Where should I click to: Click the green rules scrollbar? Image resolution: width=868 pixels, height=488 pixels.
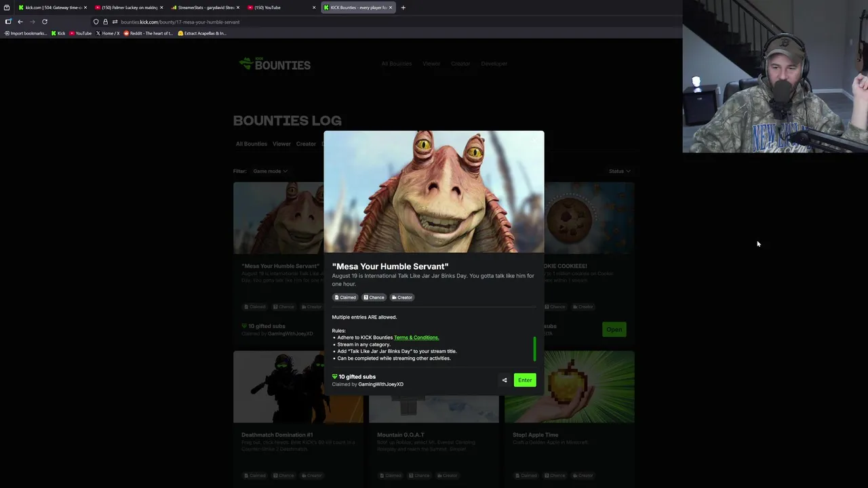point(534,349)
